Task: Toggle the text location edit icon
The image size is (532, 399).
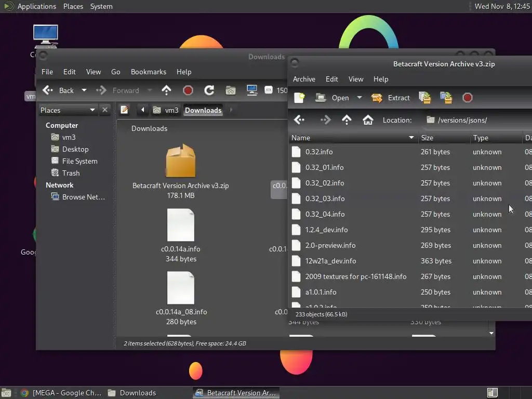Action: click(125, 110)
